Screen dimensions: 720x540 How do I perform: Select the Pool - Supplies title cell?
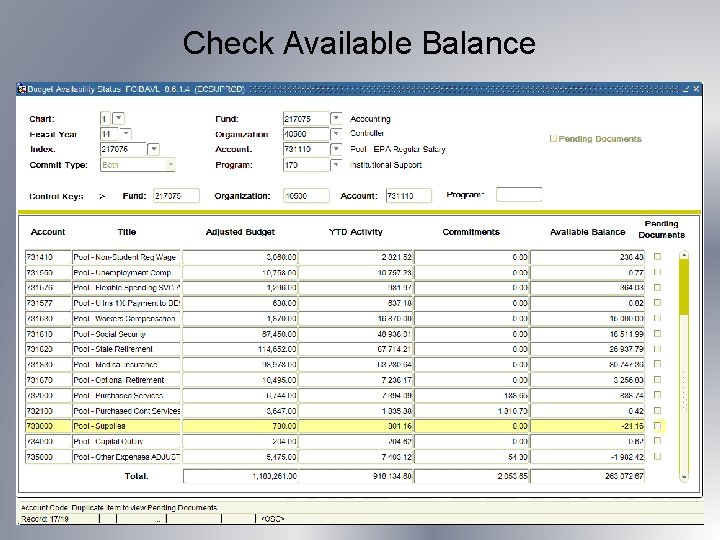click(x=126, y=426)
